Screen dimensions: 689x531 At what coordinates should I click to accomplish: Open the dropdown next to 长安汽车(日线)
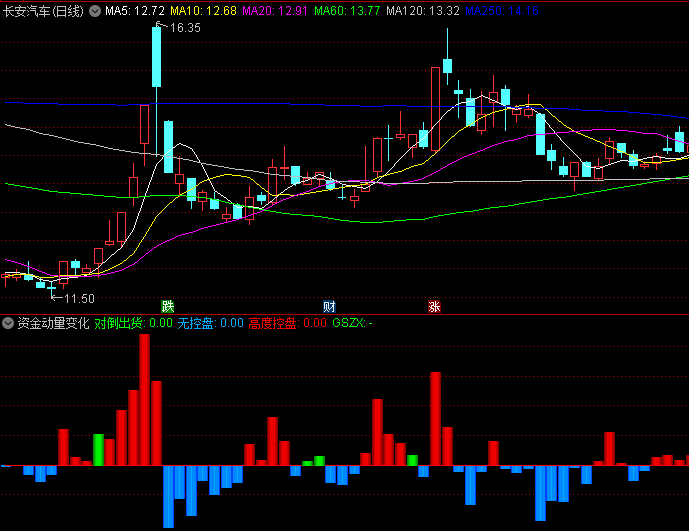click(95, 11)
